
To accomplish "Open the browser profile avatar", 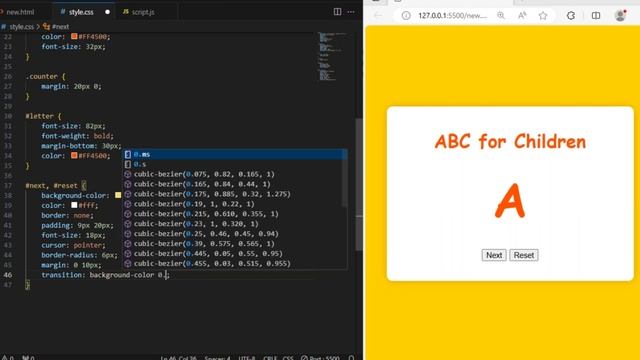I will tap(620, 16).
